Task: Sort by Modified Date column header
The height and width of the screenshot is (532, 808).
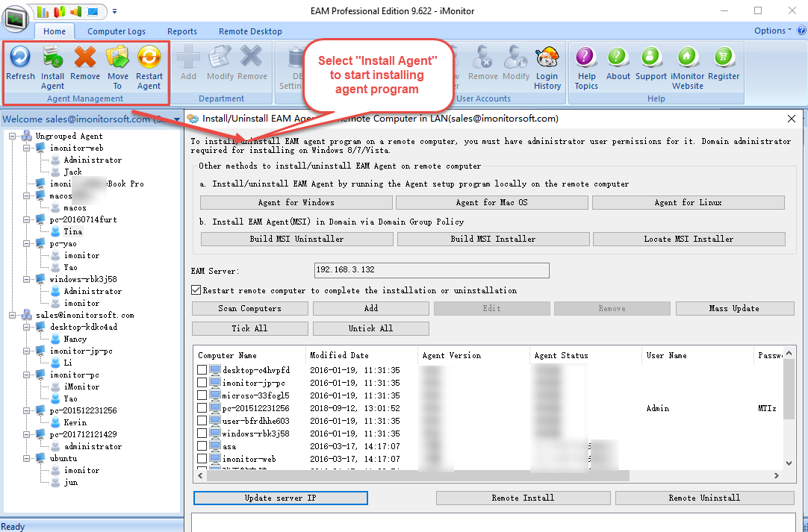Action: (361, 355)
